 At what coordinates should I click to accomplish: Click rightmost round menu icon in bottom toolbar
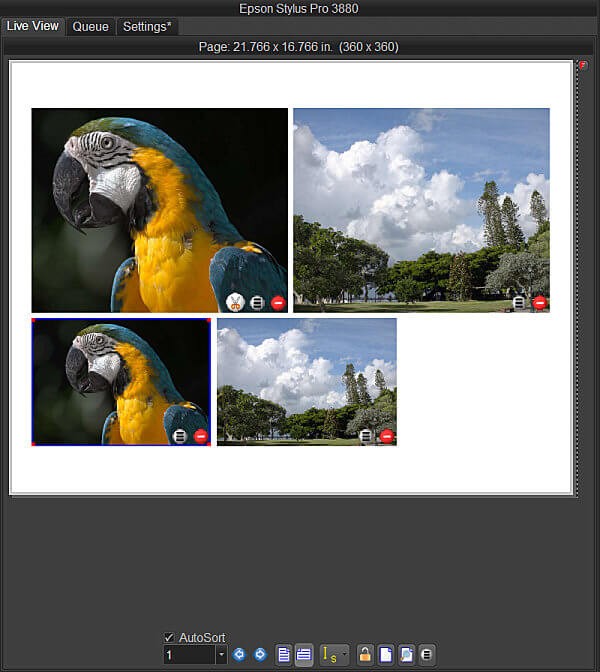tap(426, 654)
